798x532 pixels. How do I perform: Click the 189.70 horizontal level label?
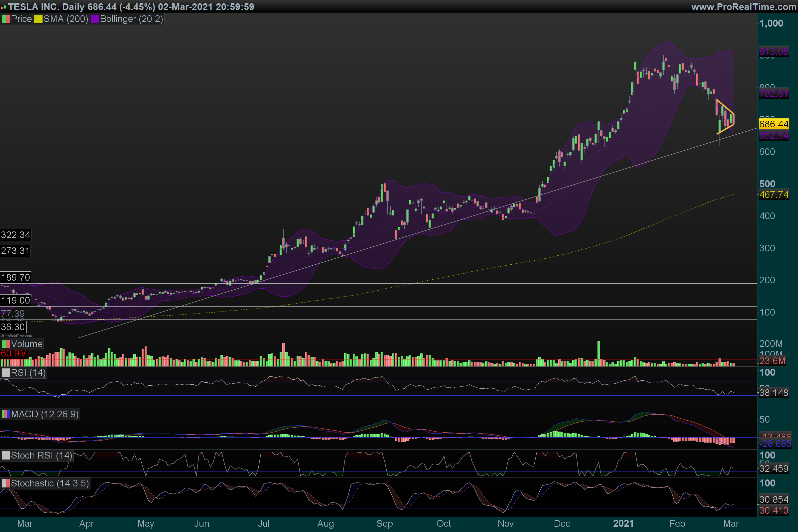[x=16, y=278]
